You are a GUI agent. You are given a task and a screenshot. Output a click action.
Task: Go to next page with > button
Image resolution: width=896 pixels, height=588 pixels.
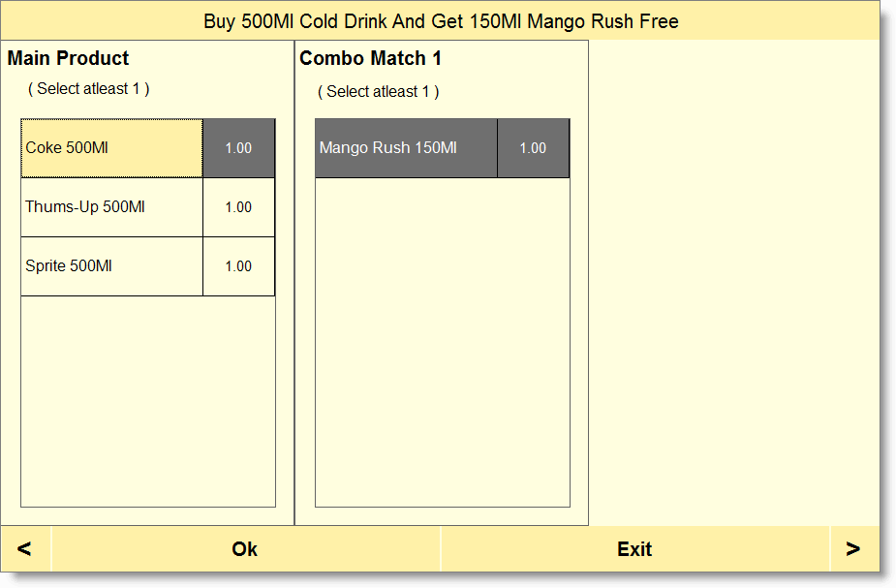(854, 549)
